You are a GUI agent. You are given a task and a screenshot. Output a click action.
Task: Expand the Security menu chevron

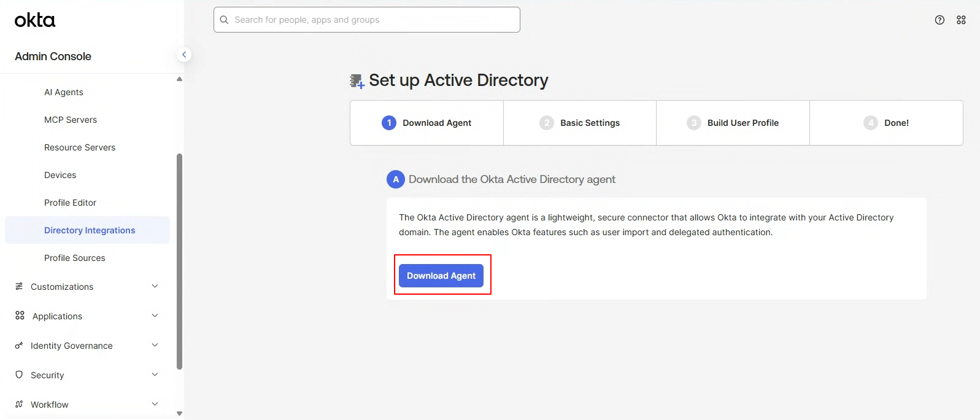(x=155, y=375)
